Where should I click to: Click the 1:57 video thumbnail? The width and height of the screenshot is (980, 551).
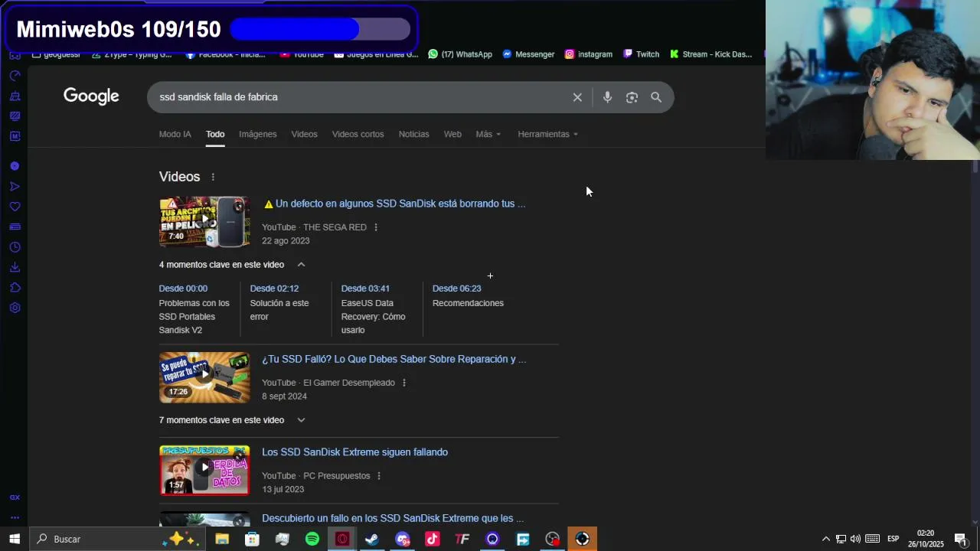coord(204,471)
